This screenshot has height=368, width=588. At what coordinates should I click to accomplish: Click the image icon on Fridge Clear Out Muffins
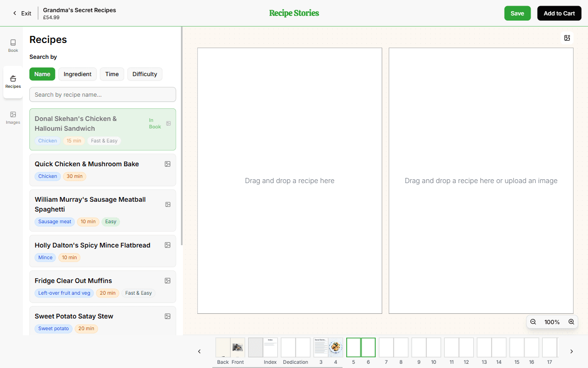pyautogui.click(x=168, y=281)
